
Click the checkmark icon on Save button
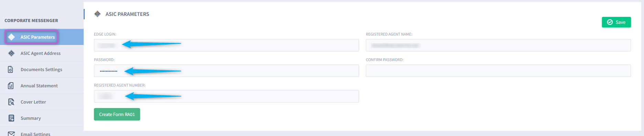click(x=610, y=22)
